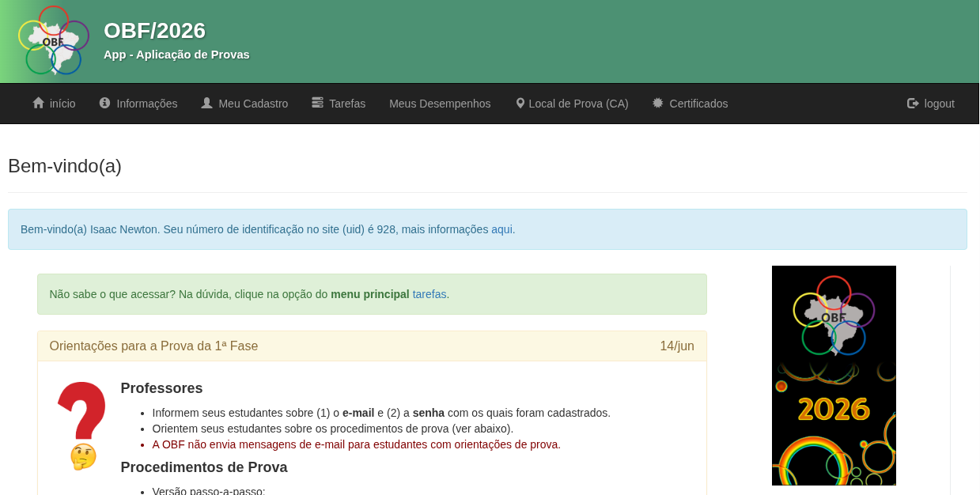Click the red warning 'A OBF não envia mensagens'
980x495 pixels.
(357, 444)
